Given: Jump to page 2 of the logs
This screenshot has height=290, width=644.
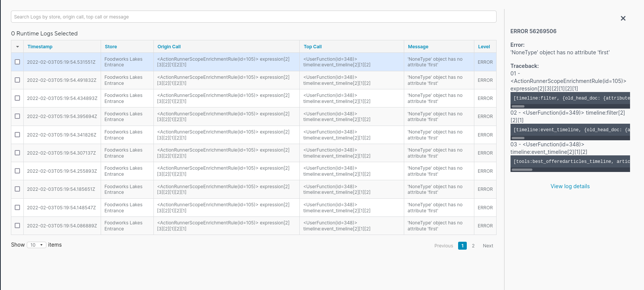Looking at the screenshot, I should click(x=473, y=246).
